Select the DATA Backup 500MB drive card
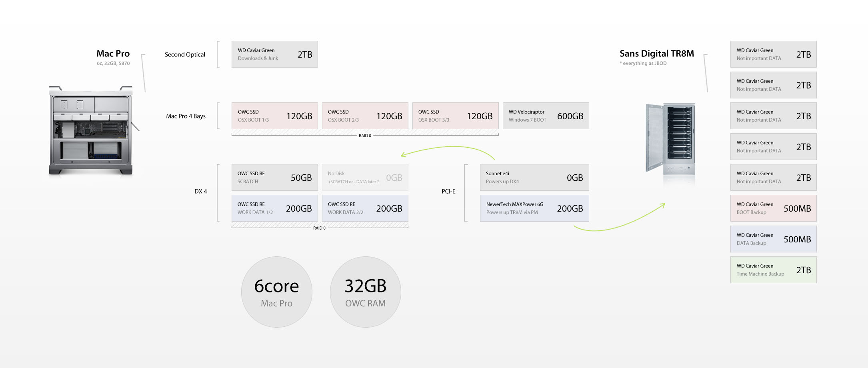The image size is (868, 368). [x=774, y=239]
